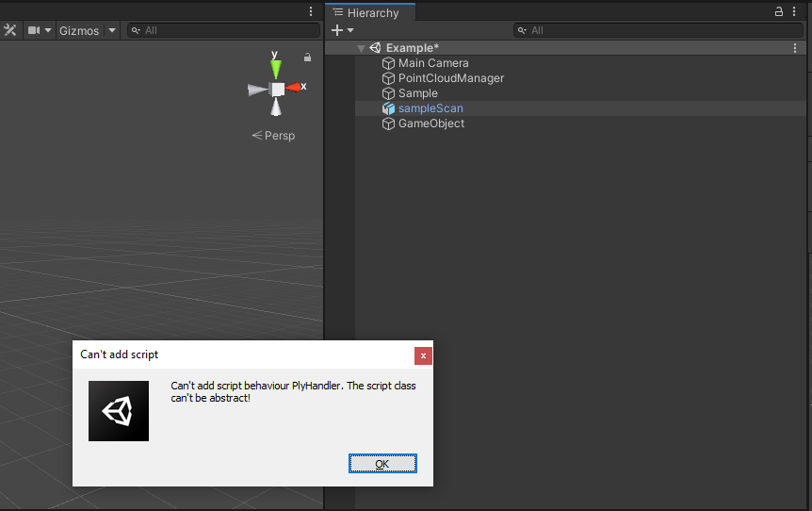
Task: Open the scene tools settings icon
Action: (x=9, y=30)
